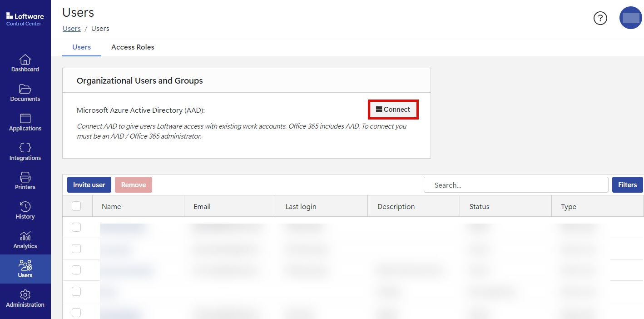Open Administration settings in the sidebar
This screenshot has width=644, height=319.
[x=25, y=299]
